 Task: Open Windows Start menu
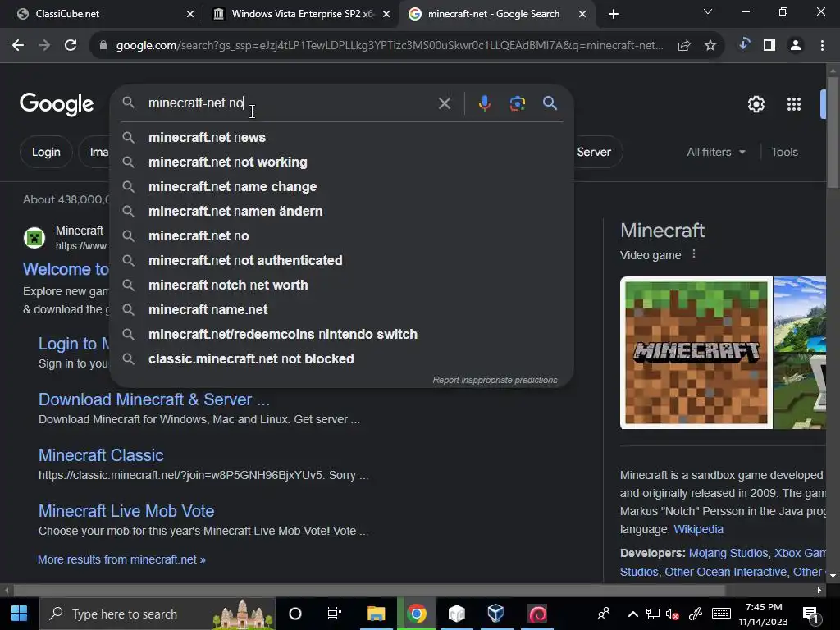[20, 614]
